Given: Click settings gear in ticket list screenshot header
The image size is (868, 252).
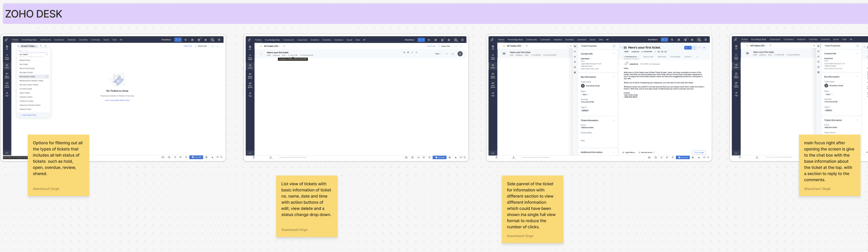Looking at the screenshot, I should 449,40.
